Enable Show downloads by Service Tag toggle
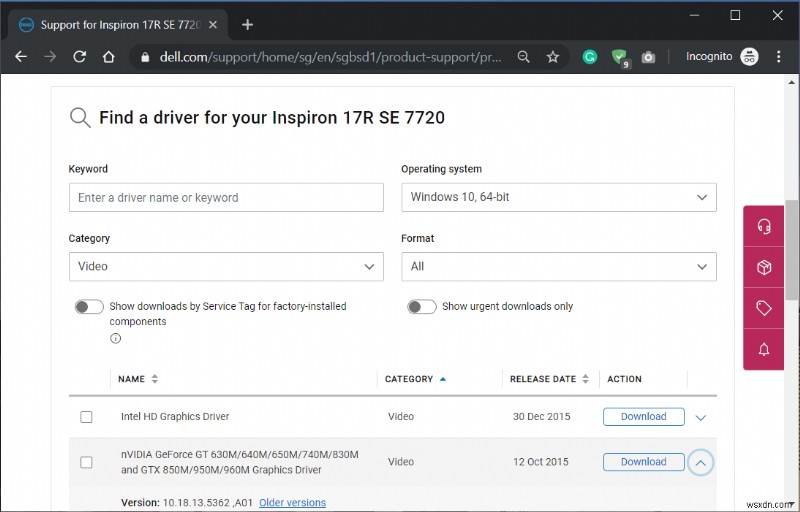The width and height of the screenshot is (800, 512). point(89,306)
